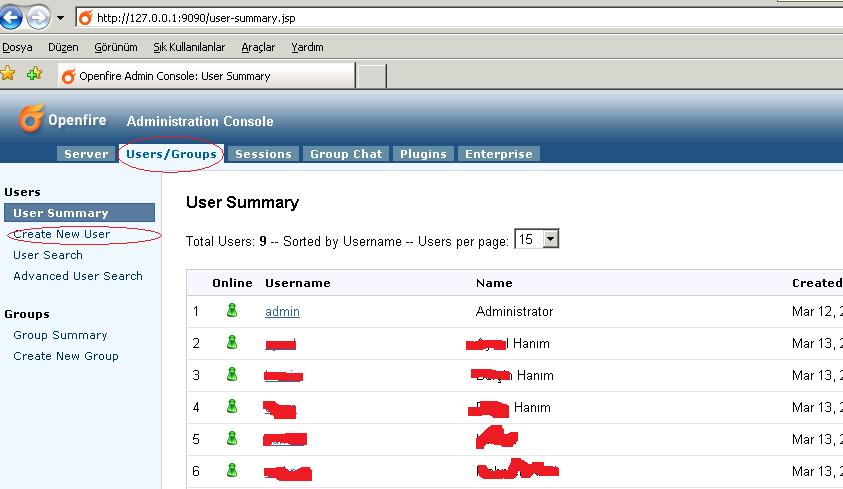Open the Düzen menu
This screenshot has width=843, height=489.
point(63,47)
